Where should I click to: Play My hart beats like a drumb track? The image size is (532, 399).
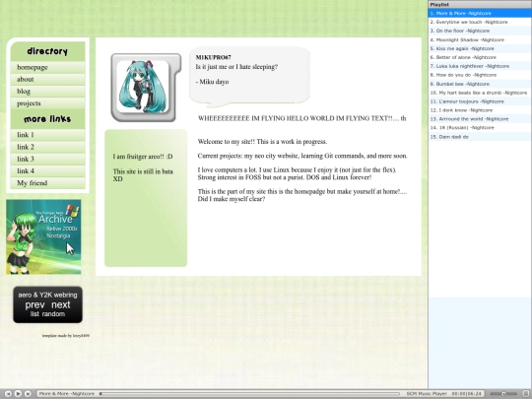click(x=480, y=93)
